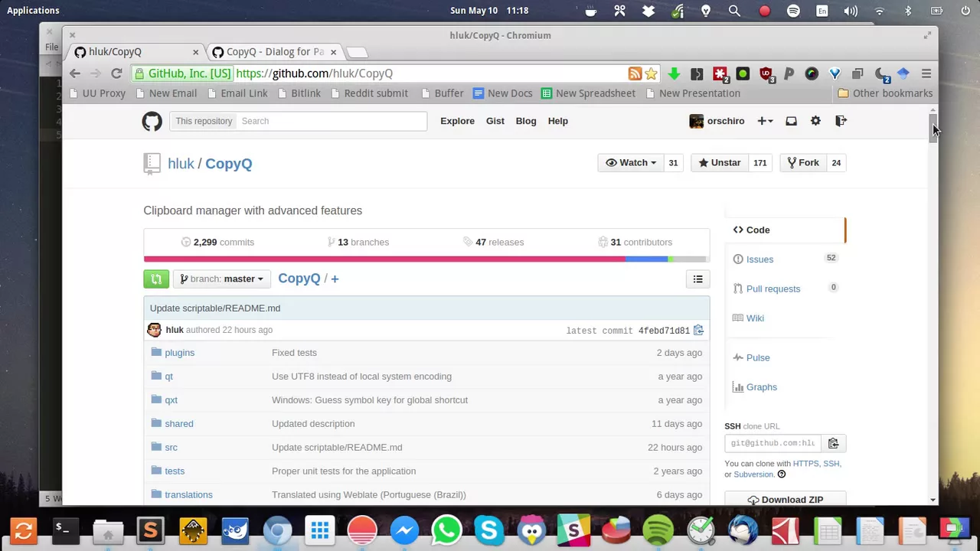Click the green download arrow extension icon
The width and height of the screenshot is (980, 551).
pyautogui.click(x=674, y=73)
